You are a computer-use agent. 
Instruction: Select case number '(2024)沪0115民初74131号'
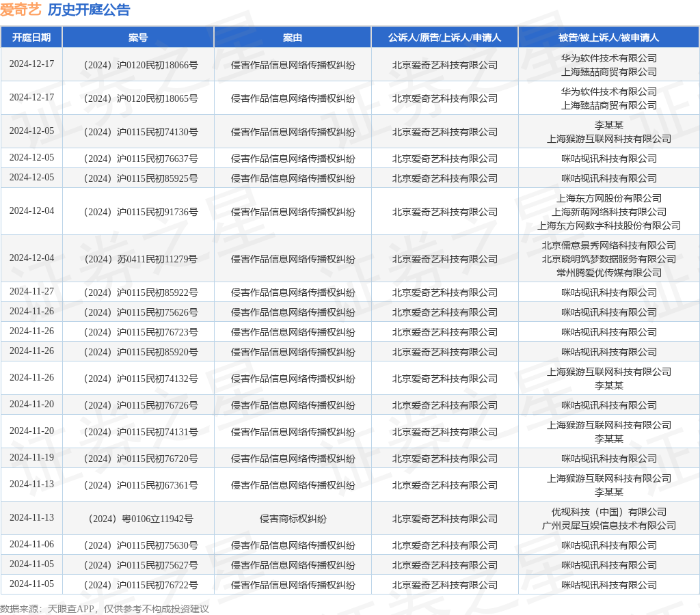pyautogui.click(x=141, y=432)
